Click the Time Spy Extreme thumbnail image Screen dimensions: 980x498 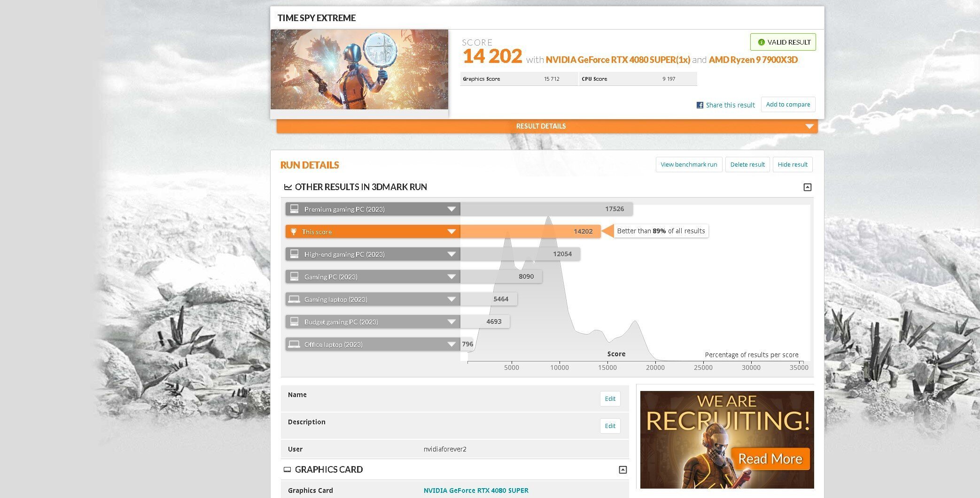click(x=359, y=69)
